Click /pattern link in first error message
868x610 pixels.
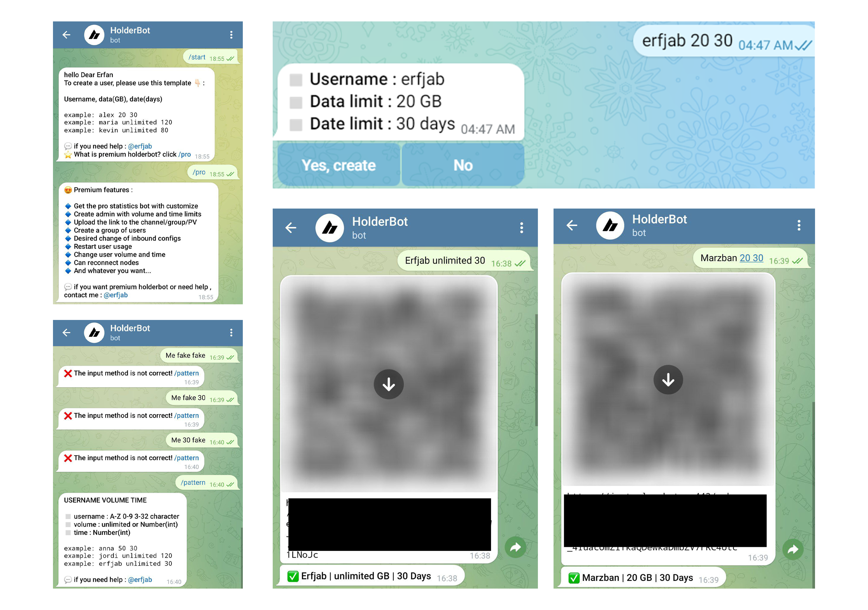(x=186, y=373)
